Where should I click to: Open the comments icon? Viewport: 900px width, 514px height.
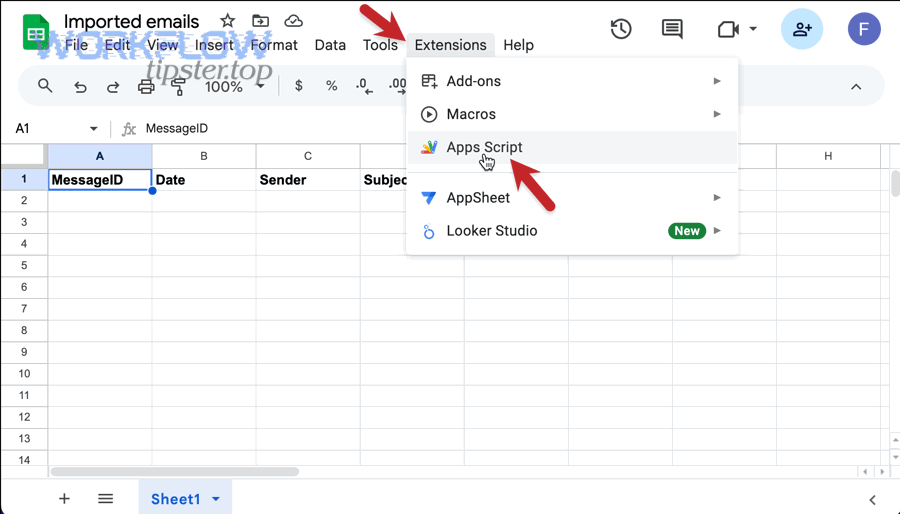[x=672, y=29]
